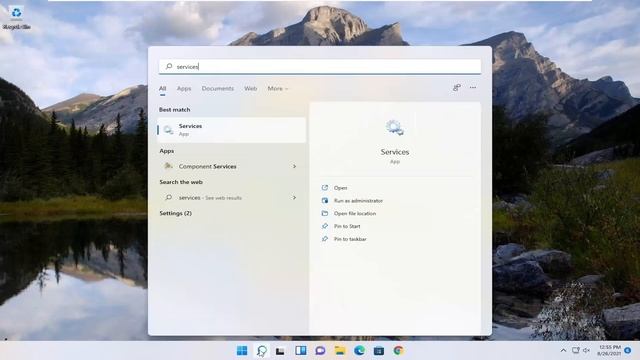The height and width of the screenshot is (360, 640).
Task: Open Task View from the taskbar
Action: [280, 351]
